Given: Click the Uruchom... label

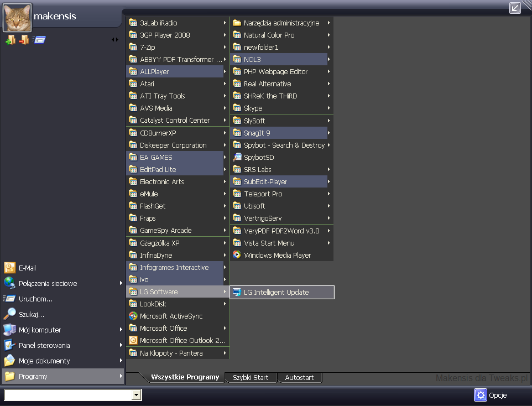Looking at the screenshot, I should tap(35, 299).
